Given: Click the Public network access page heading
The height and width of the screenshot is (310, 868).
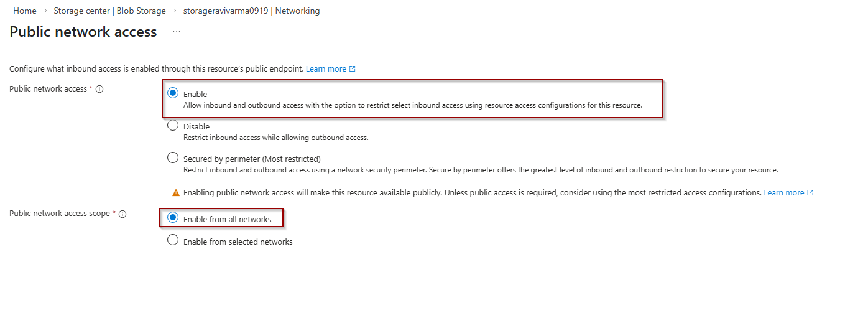Looking at the screenshot, I should click(x=83, y=32).
